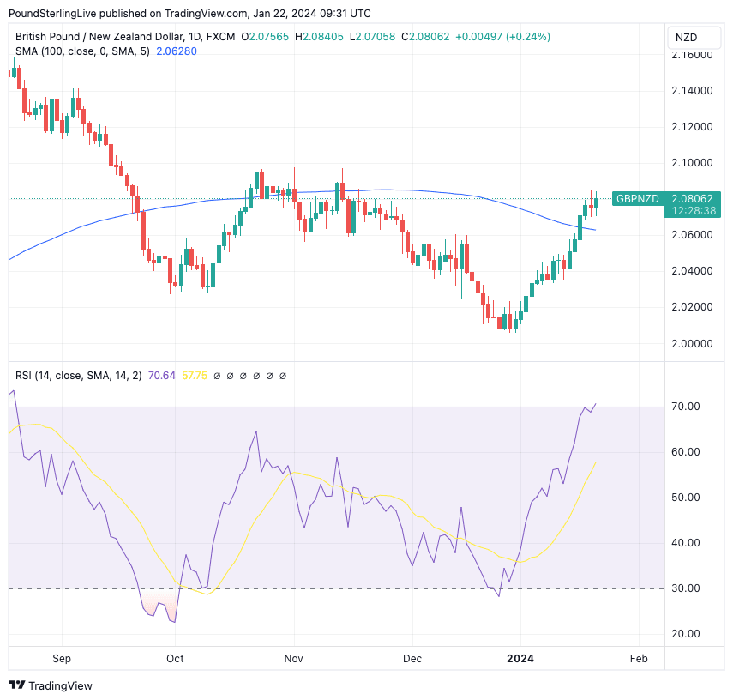Click the British Pound / New Zealand Dollar title

click(x=99, y=37)
